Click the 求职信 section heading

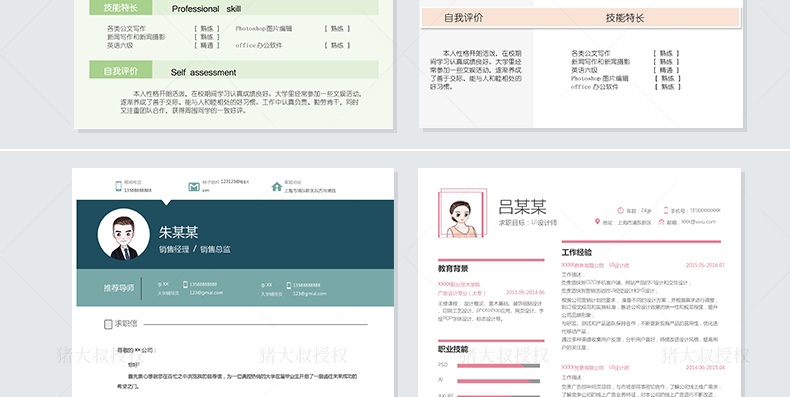coord(125,323)
